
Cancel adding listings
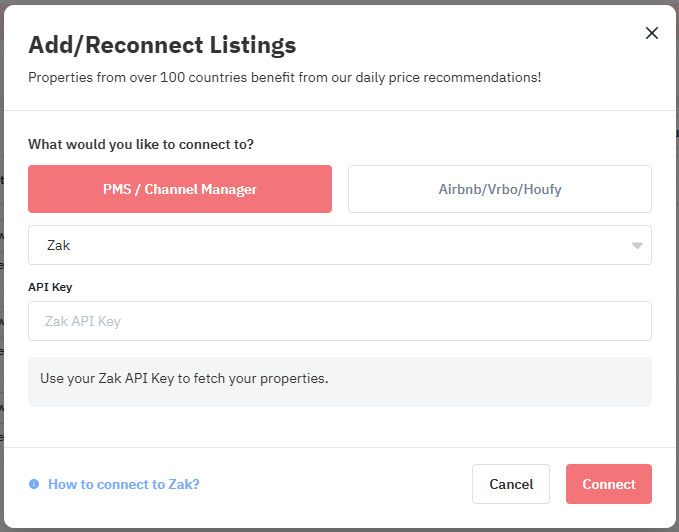click(x=511, y=484)
